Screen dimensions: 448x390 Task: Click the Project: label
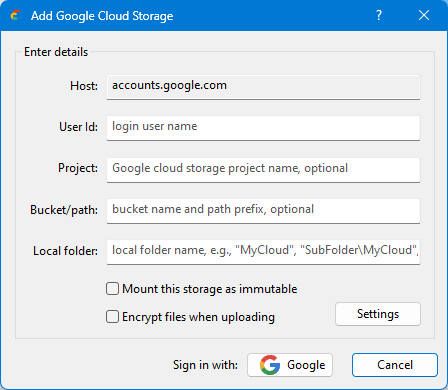[x=78, y=168]
